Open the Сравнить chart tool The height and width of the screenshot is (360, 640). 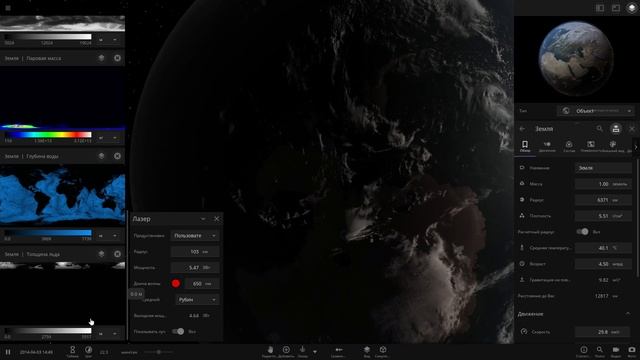pos(338,351)
